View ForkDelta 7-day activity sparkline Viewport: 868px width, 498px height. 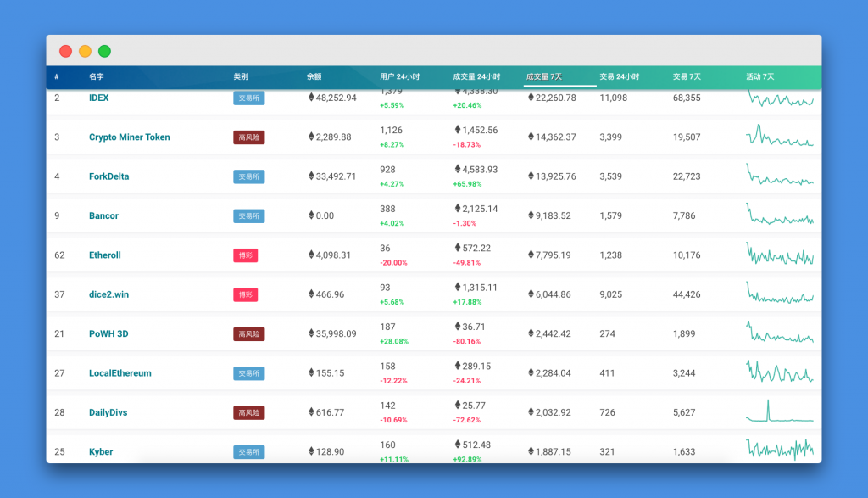coord(780,174)
